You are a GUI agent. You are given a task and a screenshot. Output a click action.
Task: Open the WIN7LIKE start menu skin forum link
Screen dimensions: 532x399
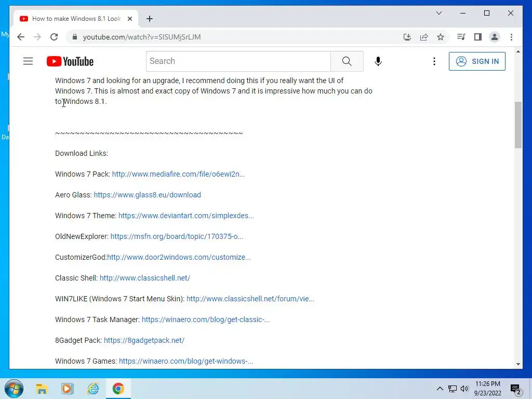tap(250, 299)
